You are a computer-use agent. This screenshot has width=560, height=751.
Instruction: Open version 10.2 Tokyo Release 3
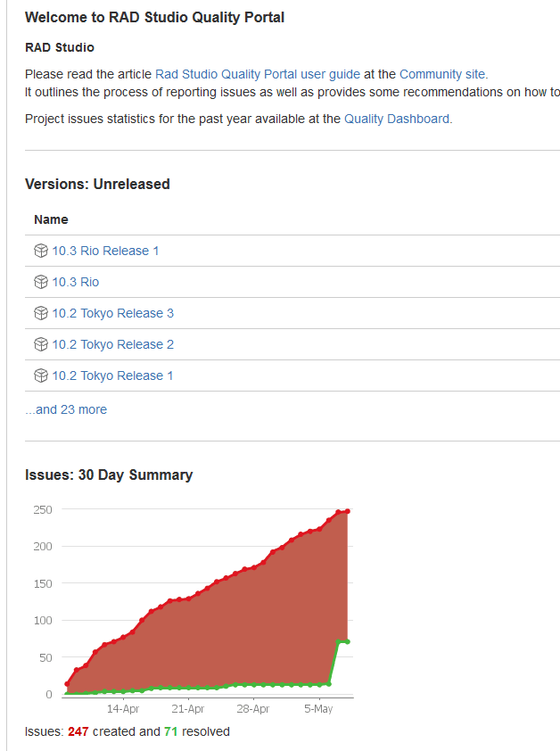tap(113, 313)
